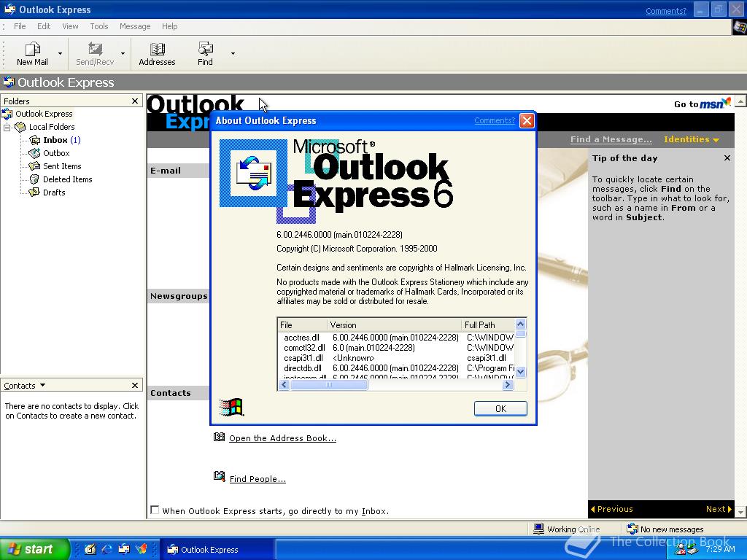The image size is (747, 560).
Task: Launch Outlook Express from Quick Launch
Action: [x=124, y=550]
